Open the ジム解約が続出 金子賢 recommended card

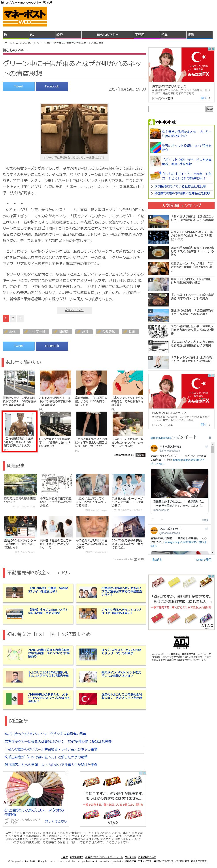19,431
